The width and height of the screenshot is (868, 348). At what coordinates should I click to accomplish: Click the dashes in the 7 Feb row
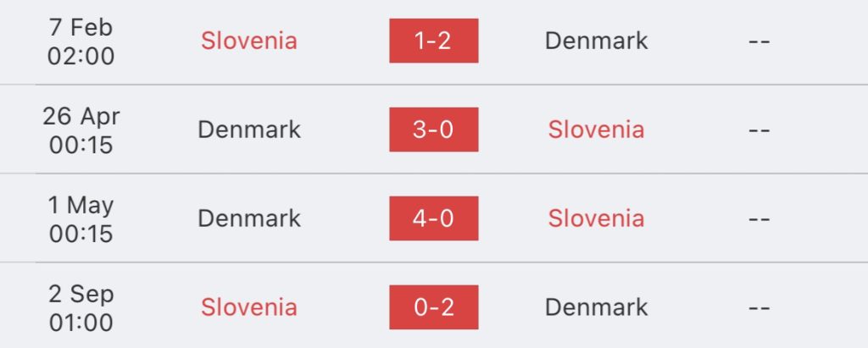[759, 41]
